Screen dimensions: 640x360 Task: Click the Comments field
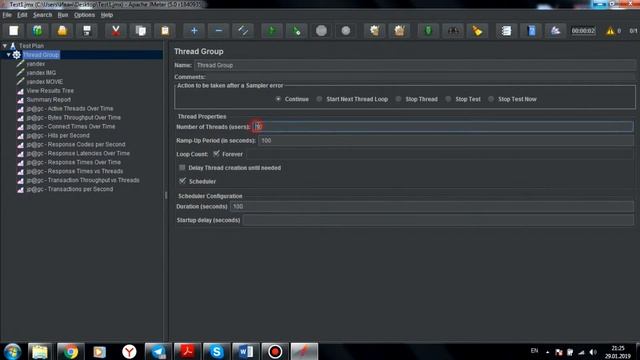(421, 77)
